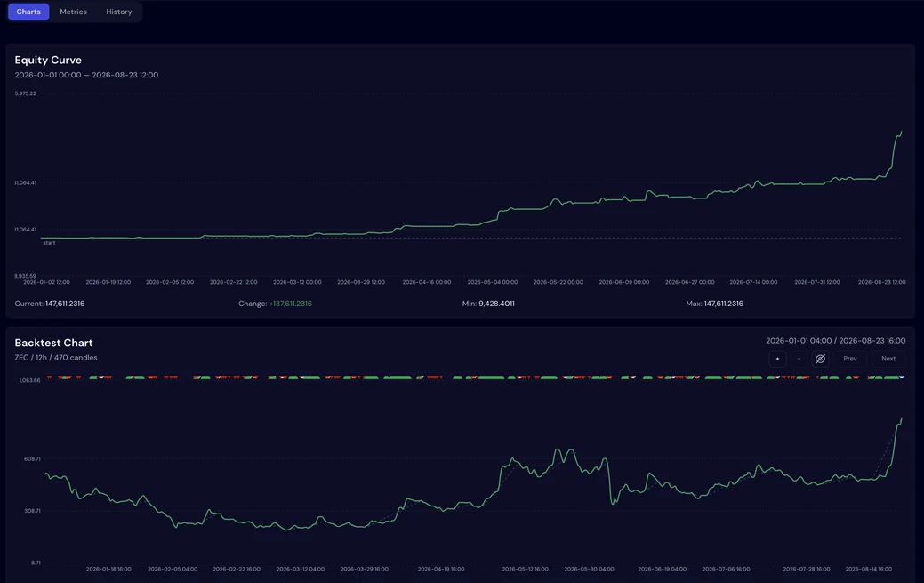The image size is (924, 583).
Task: Click the equity axis label 2026-01-02 12:00
Action: [46, 282]
